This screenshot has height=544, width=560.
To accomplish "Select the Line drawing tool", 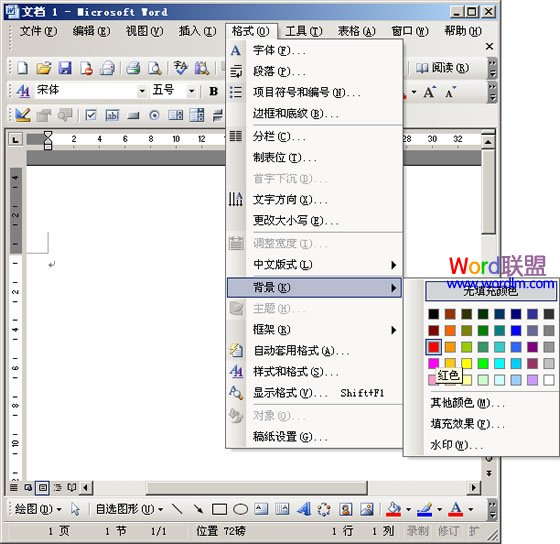I will (x=177, y=509).
